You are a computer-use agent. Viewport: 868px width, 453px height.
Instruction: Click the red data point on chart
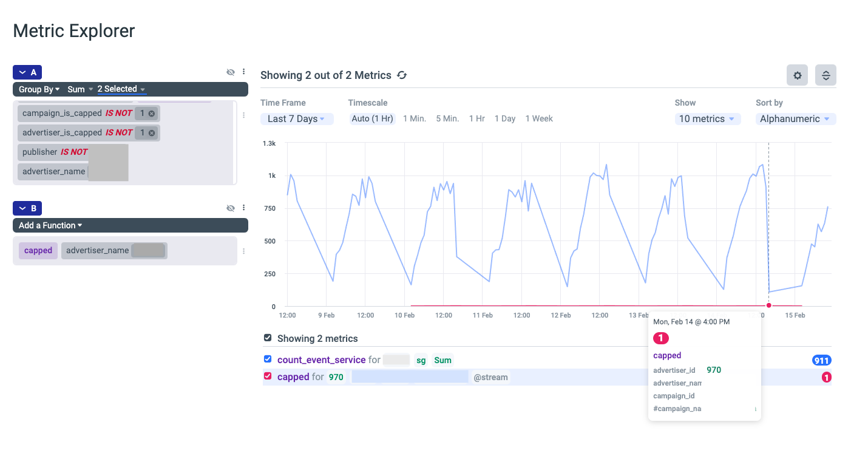point(768,305)
